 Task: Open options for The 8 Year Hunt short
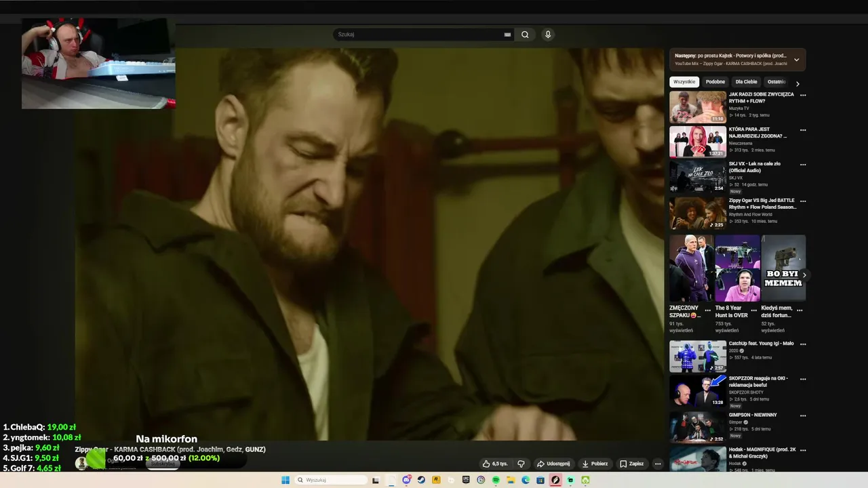pyautogui.click(x=754, y=310)
